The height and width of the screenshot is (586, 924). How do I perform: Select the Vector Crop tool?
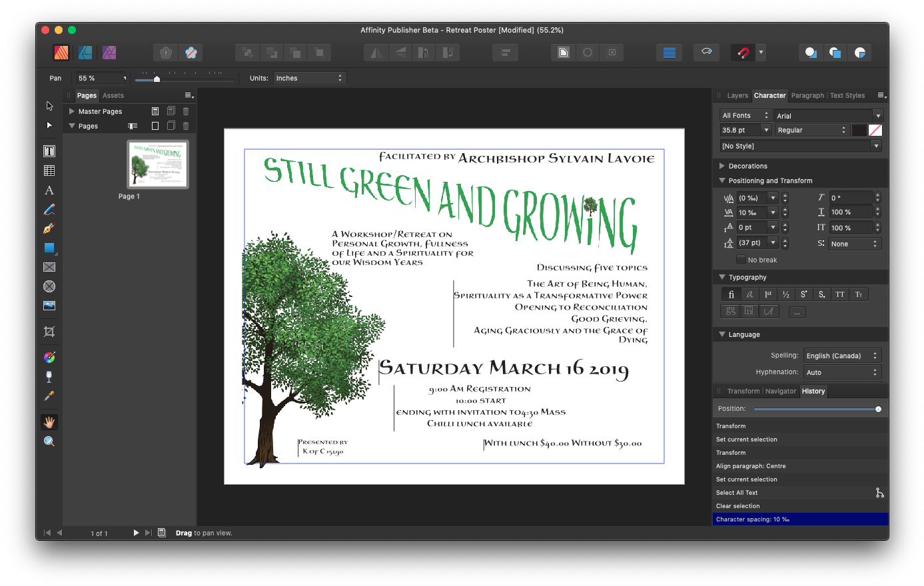coord(49,331)
